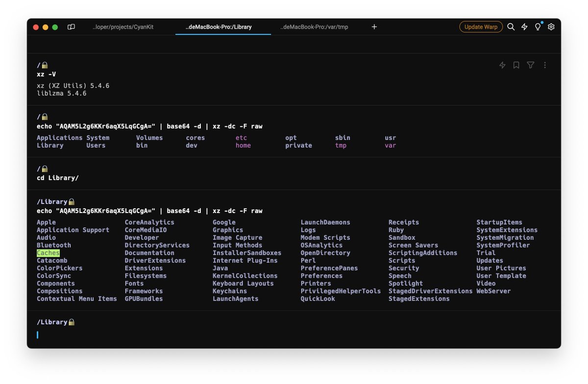Image resolution: width=588 pixels, height=384 pixels.
Task: Switch to the ..deMacBook-Pro:/var/tmp tab
Action: [x=314, y=27]
